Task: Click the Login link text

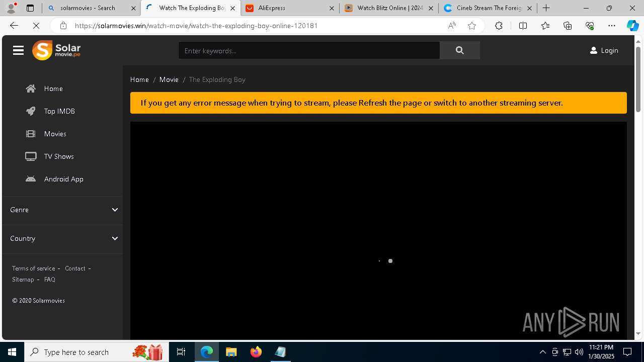Action: point(609,50)
